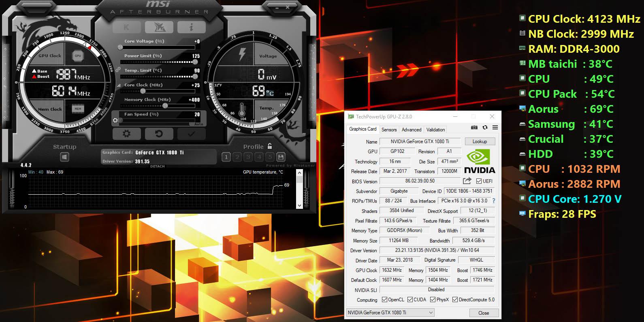Reset Afterburner settings to defaults
This screenshot has width=644, height=322.
[159, 134]
